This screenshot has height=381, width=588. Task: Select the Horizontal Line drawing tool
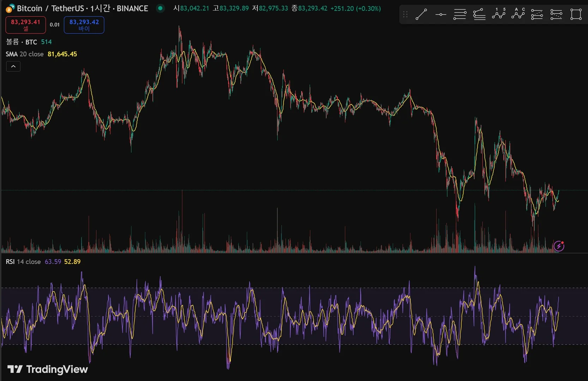coord(440,14)
